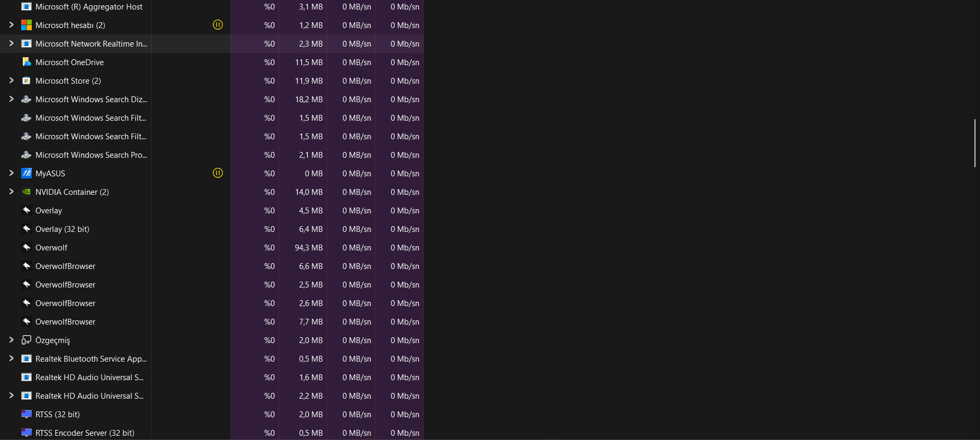Image resolution: width=980 pixels, height=440 pixels.
Task: Click the OverwolfBrowser icon in the 7,7 MB row
Action: click(26, 322)
